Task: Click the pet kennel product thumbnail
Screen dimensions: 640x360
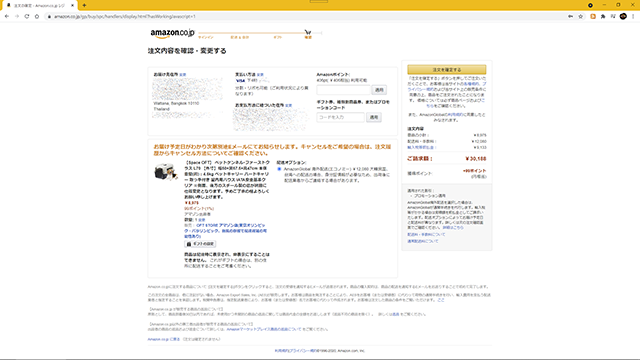Action: [x=166, y=172]
